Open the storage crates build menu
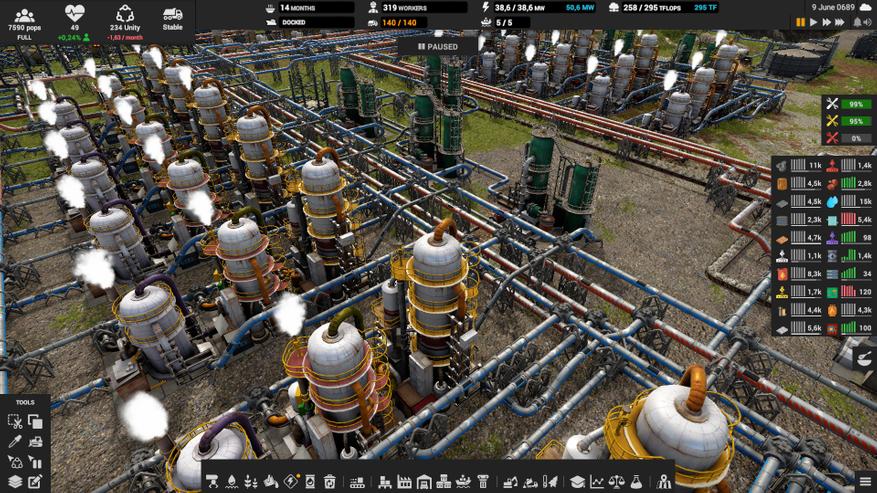 [x=385, y=481]
